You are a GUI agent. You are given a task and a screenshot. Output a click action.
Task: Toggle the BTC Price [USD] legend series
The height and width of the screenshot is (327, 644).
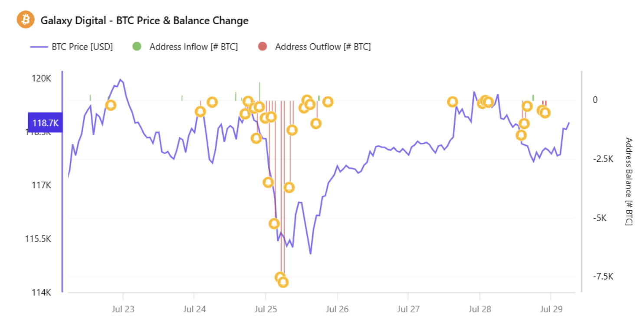pos(72,47)
